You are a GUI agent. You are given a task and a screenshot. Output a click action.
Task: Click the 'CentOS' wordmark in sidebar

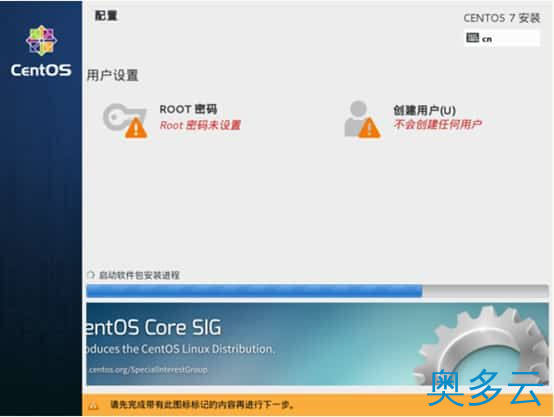(41, 70)
